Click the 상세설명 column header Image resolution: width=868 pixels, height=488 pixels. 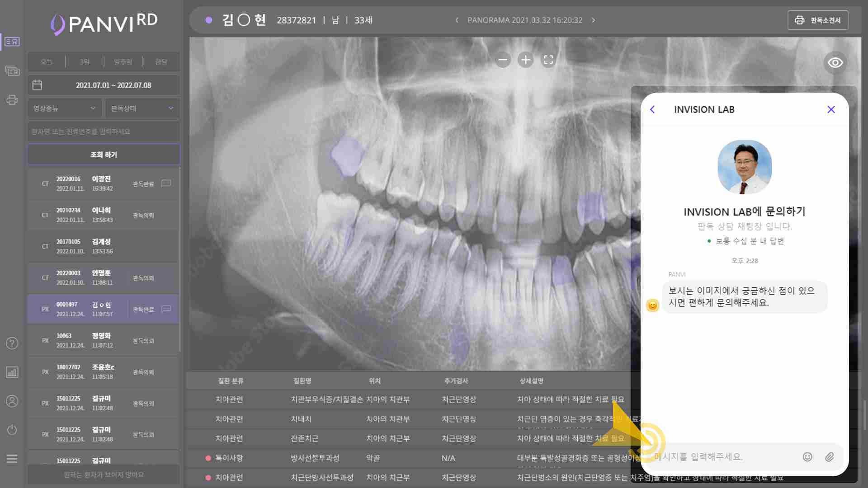pyautogui.click(x=531, y=381)
